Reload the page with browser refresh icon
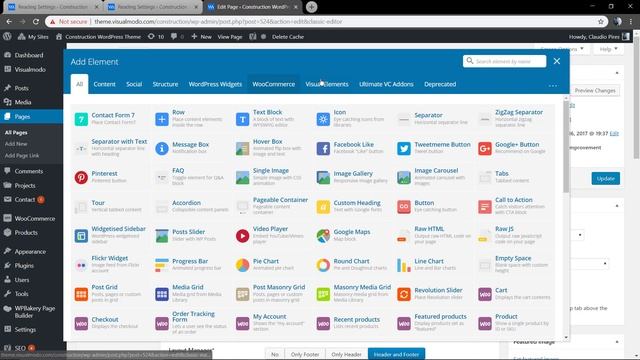This screenshot has width=640, height=360. click(36, 22)
